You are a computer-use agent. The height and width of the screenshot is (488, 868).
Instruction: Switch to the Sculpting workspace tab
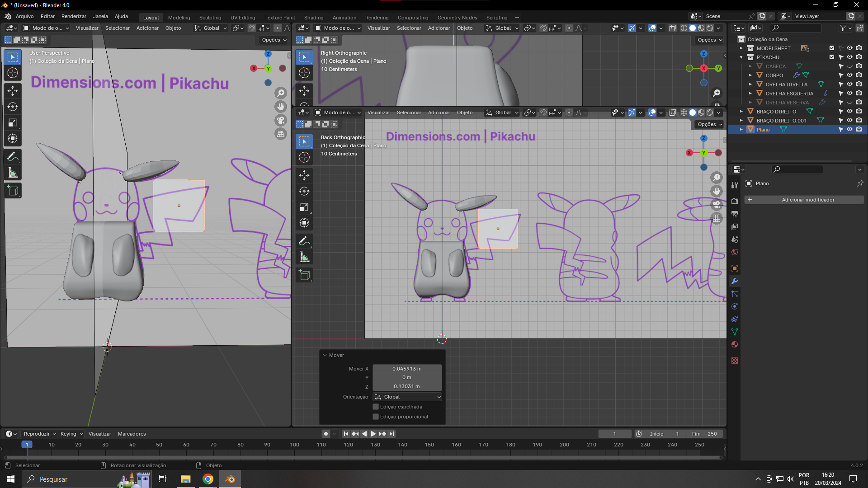click(210, 18)
